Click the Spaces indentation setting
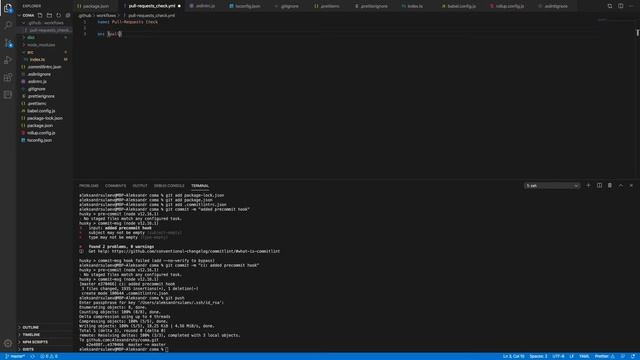640x360 pixels. (x=538, y=356)
